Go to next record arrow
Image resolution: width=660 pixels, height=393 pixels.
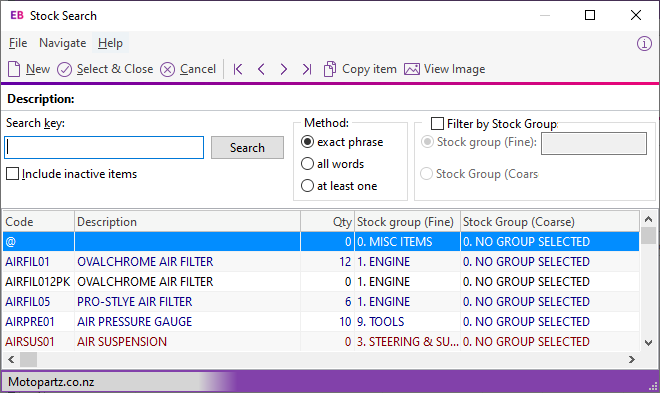(x=284, y=69)
